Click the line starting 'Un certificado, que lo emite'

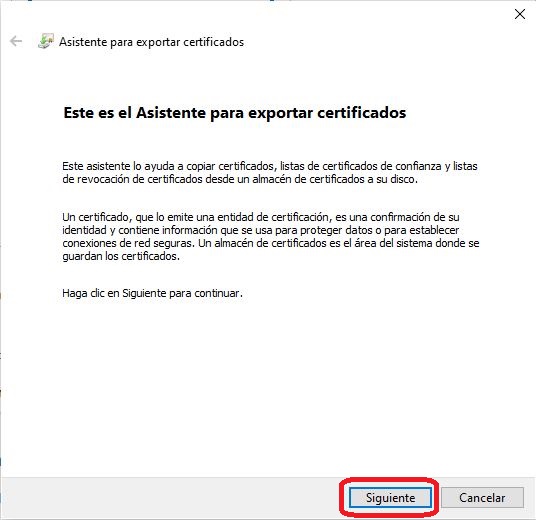[x=261, y=217]
